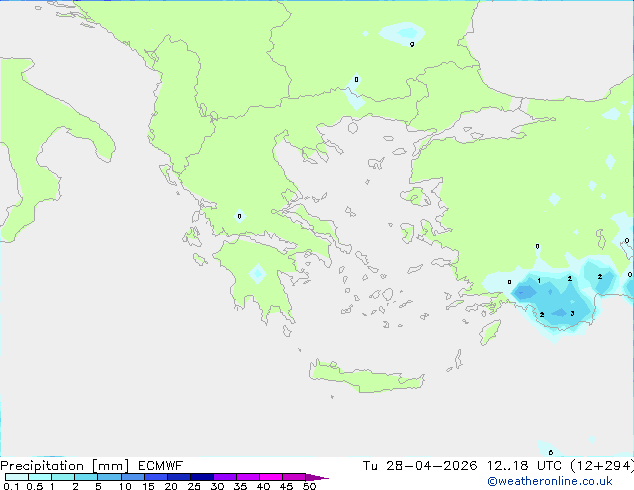
Task: Click the legend label '50'
Action: point(309,486)
